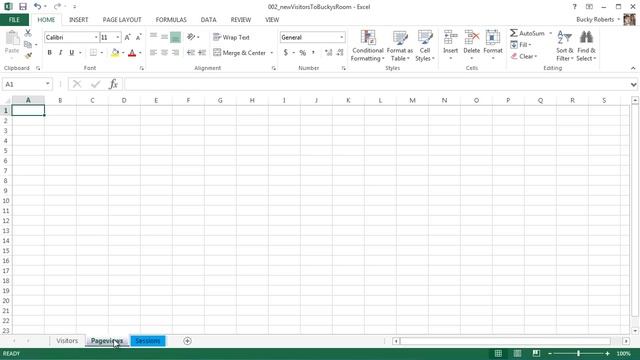
Task: Toggle bottom align for cell text
Action: (x=176, y=37)
